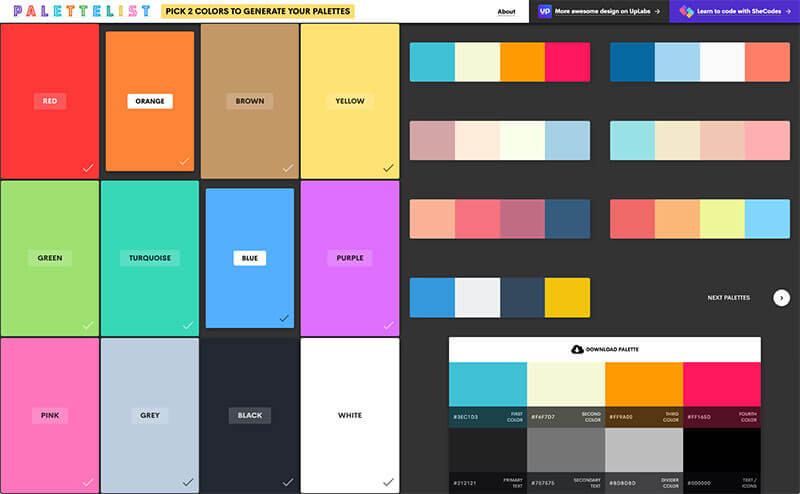800x494 pixels.
Task: Click the 'PICK 2 COLORS TO GENERATE YOUR PALETTES' banner
Action: point(258,11)
